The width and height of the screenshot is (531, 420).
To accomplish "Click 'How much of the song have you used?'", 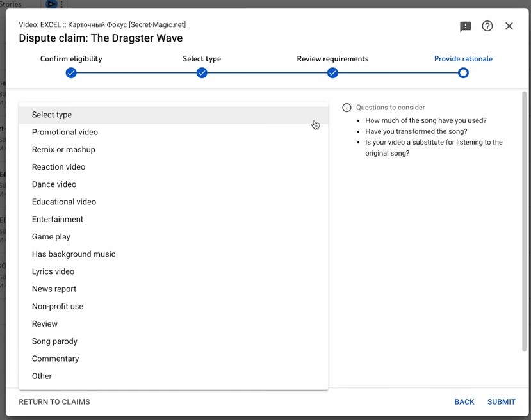I will click(x=426, y=120).
